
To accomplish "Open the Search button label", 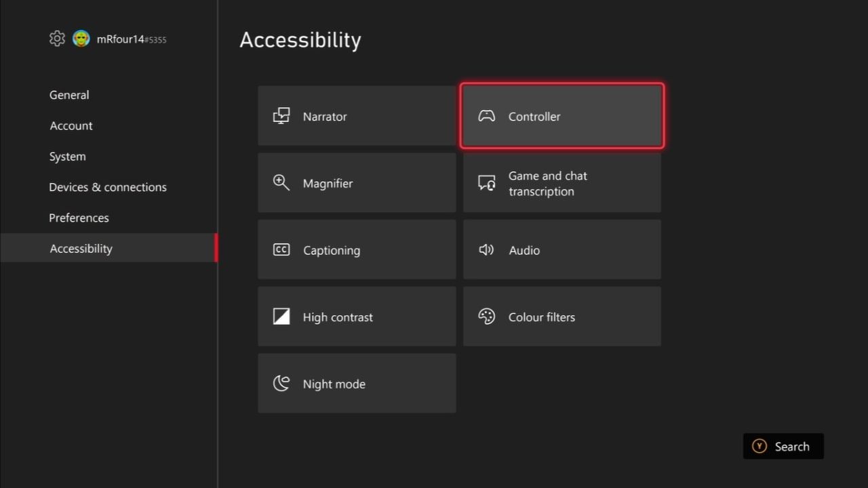I will pyautogui.click(x=791, y=447).
